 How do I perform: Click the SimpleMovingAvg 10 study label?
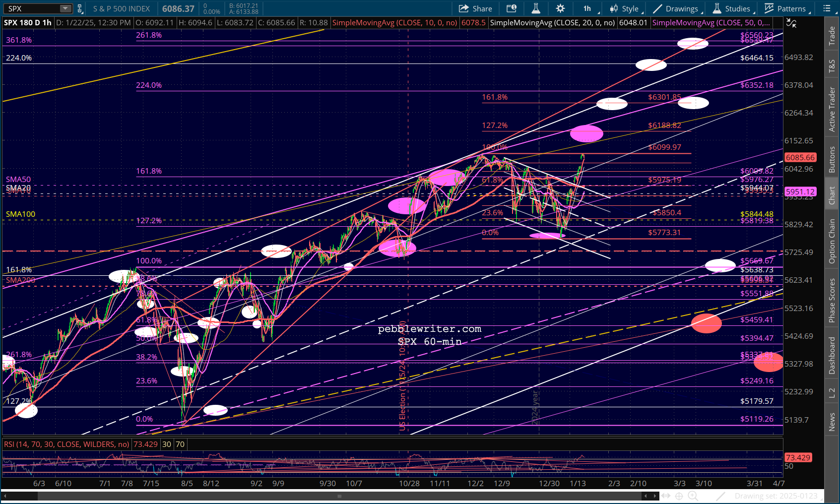[395, 23]
